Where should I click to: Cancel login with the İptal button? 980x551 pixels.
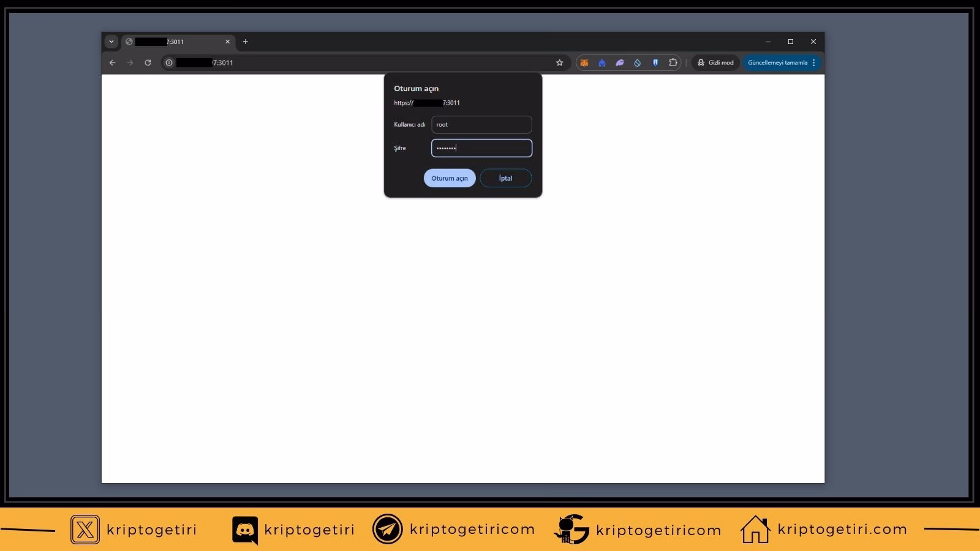[505, 178]
